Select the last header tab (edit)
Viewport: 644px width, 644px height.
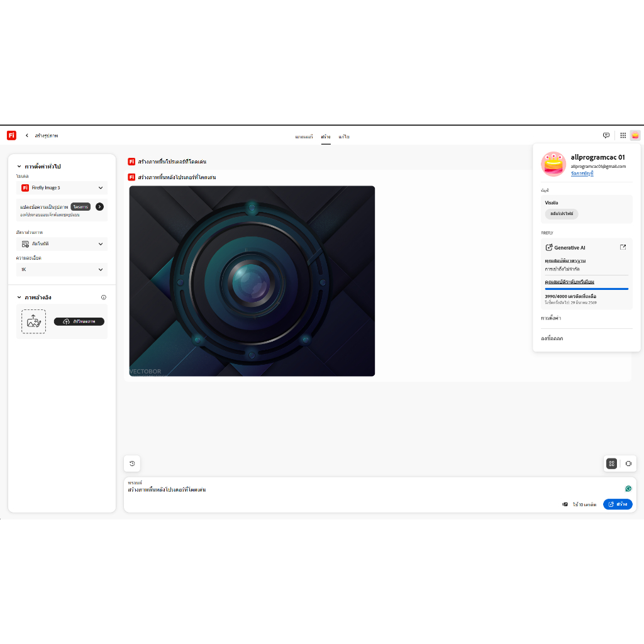point(344,136)
